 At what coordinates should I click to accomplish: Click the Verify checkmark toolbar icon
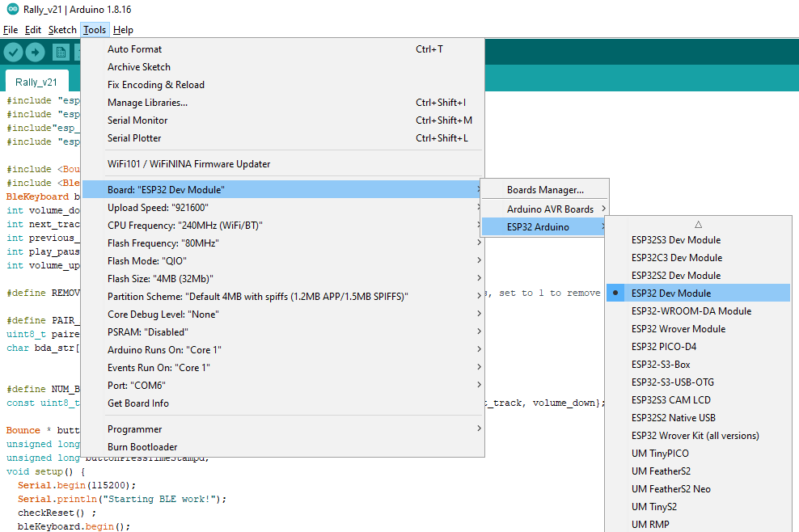point(14,52)
